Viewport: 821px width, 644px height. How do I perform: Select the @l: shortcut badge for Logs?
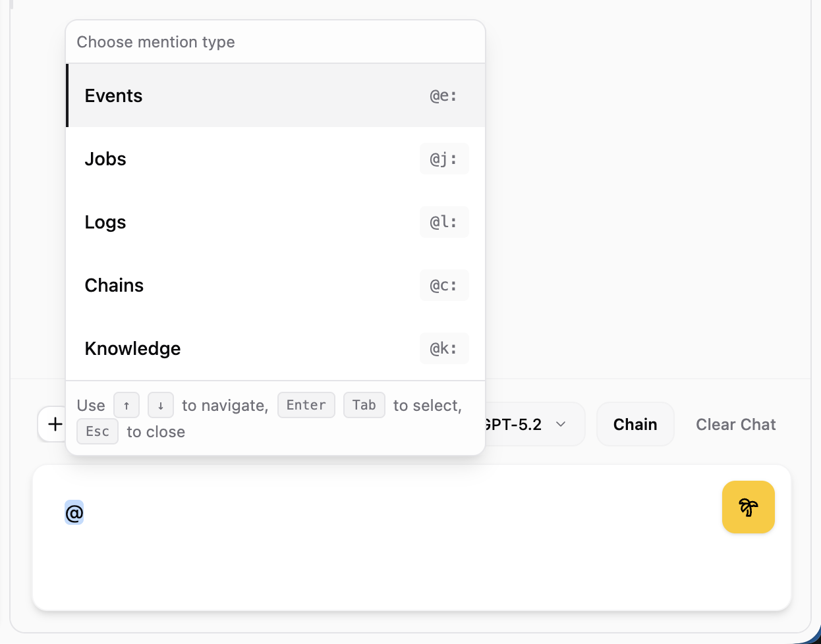point(443,222)
